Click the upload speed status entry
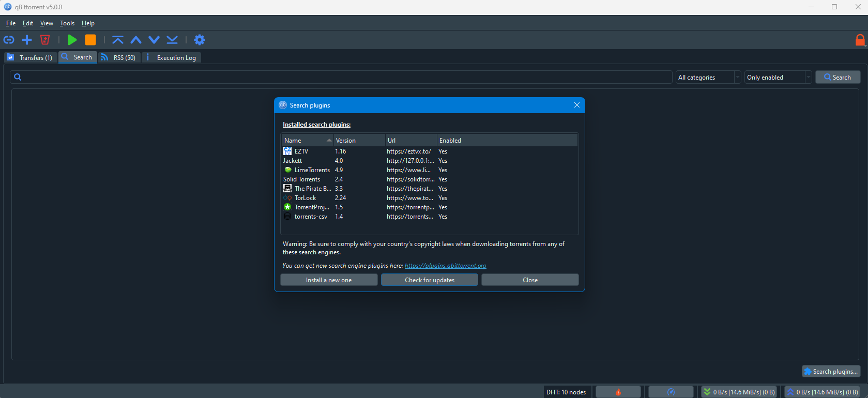Image resolution: width=868 pixels, height=398 pixels. (823, 392)
